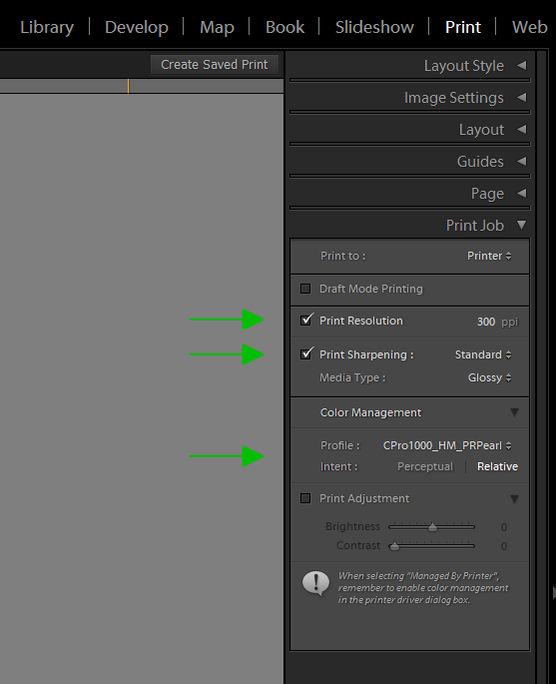Uncheck the Print Resolution checkbox

[306, 320]
